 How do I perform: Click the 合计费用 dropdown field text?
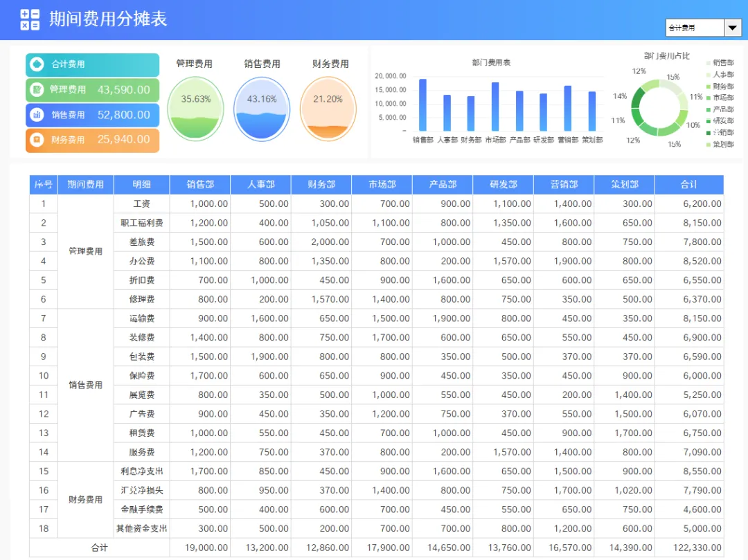tap(682, 28)
